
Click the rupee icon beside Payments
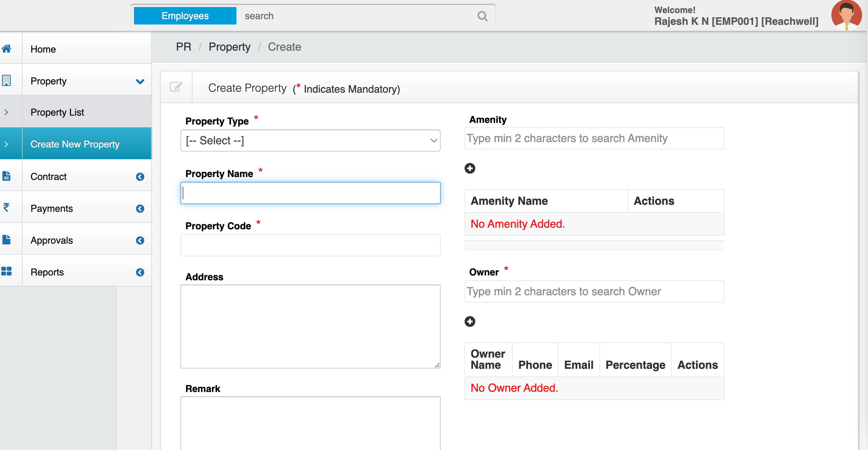[6, 207]
